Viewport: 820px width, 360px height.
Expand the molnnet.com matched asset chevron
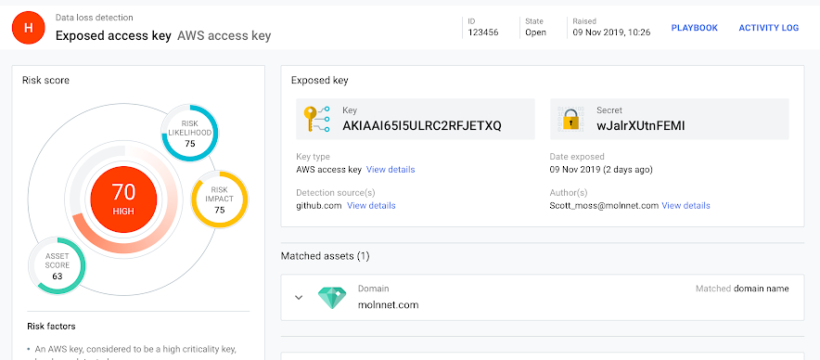pos(299,297)
